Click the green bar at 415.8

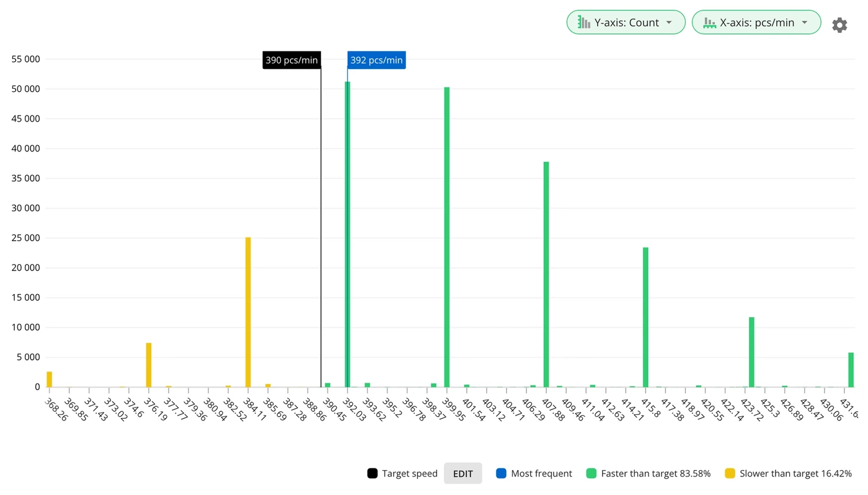tap(645, 317)
